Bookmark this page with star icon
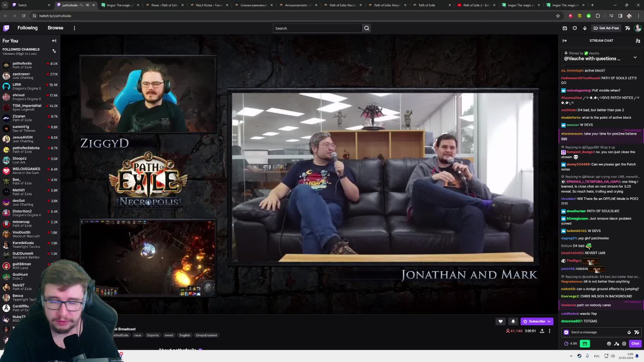The height and width of the screenshot is (362, 644). click(x=558, y=16)
